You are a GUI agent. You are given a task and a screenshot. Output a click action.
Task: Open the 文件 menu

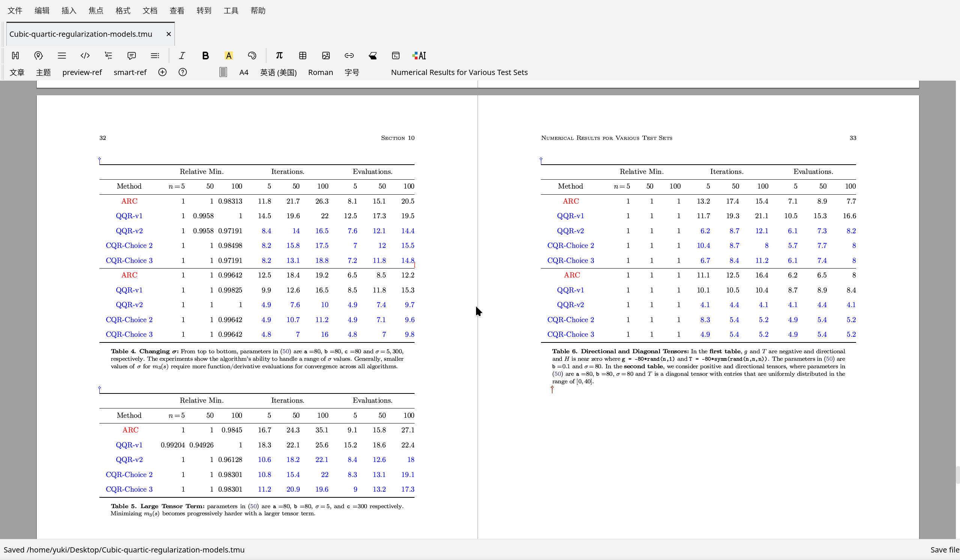15,11
